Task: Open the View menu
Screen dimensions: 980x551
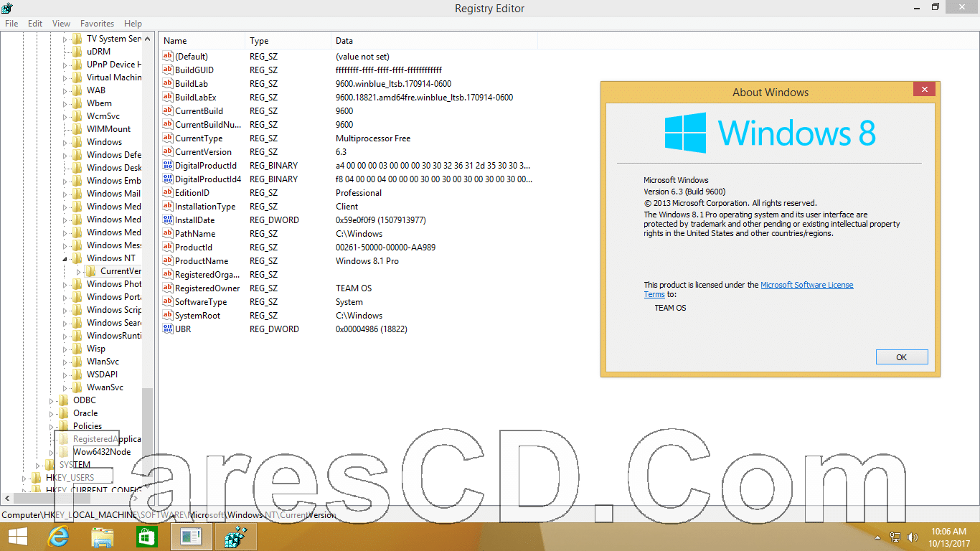Action: [x=62, y=24]
